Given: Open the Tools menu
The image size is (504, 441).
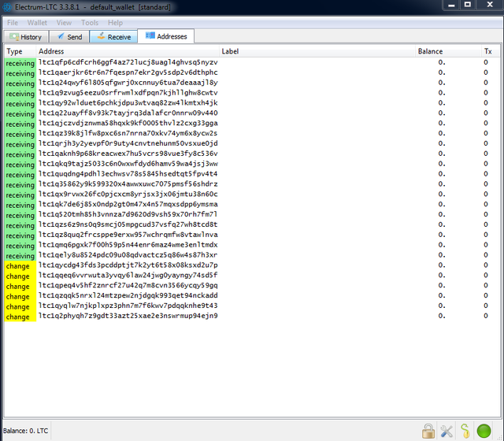Looking at the screenshot, I should point(90,23).
